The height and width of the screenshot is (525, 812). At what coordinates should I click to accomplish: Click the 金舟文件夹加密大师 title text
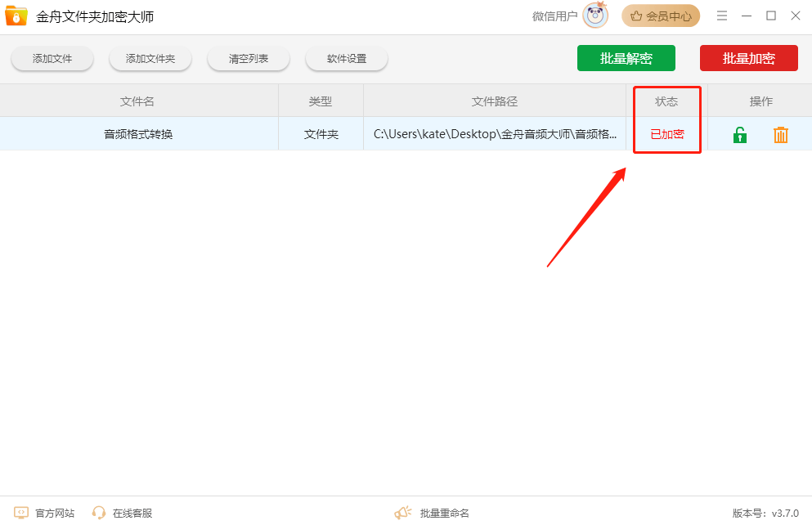point(95,16)
